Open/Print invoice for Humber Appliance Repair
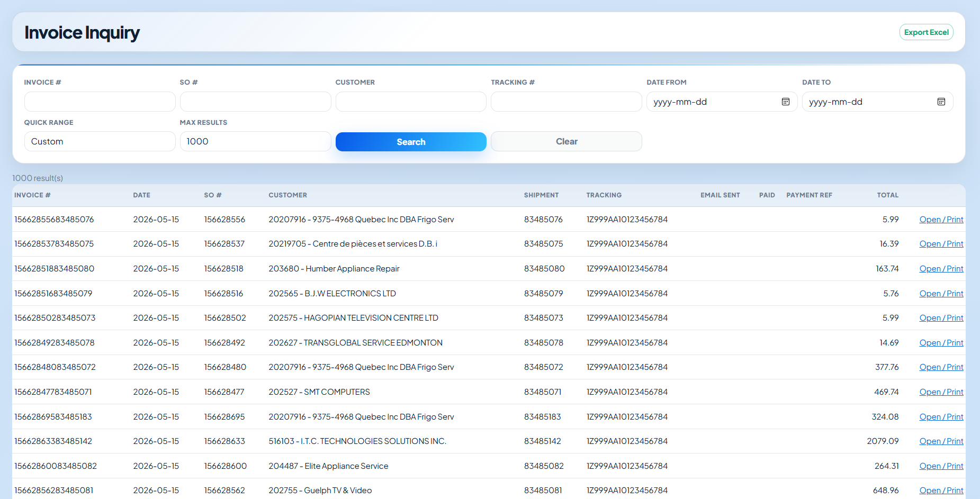The height and width of the screenshot is (499, 980). 941,269
